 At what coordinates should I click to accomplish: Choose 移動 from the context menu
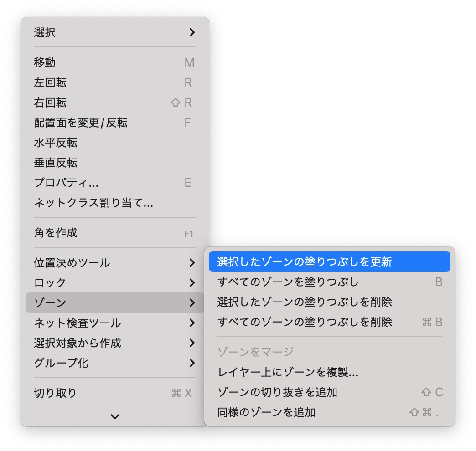pos(114,62)
